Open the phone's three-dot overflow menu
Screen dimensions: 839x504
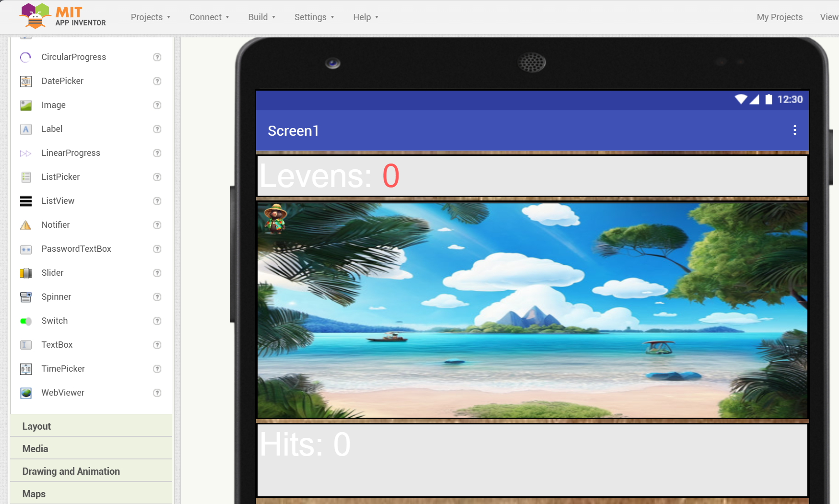(x=794, y=130)
